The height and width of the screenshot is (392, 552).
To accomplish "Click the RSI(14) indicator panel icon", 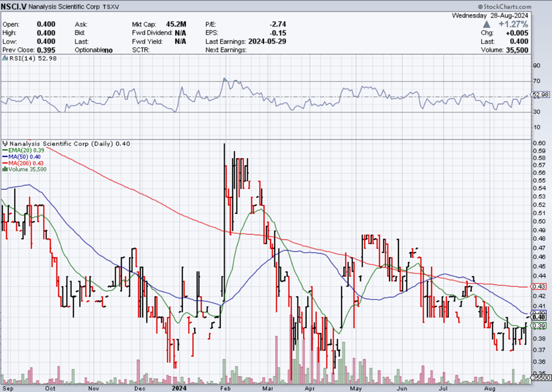I will 5,58.
